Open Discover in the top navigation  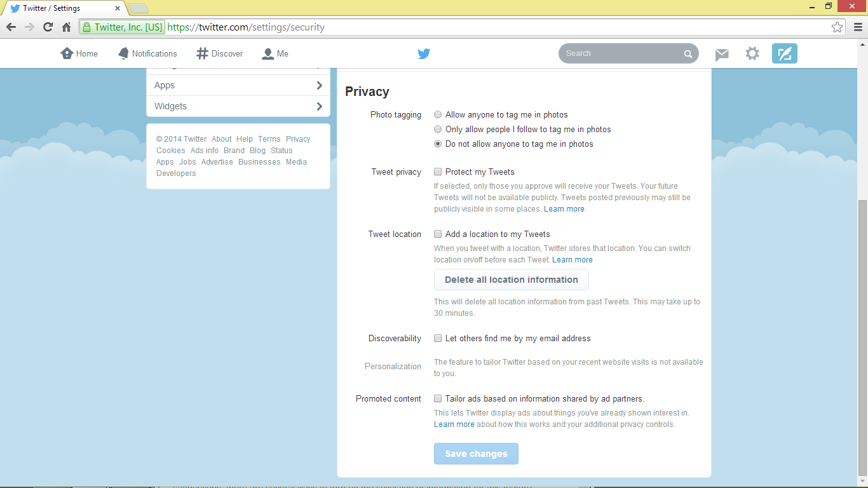click(220, 53)
